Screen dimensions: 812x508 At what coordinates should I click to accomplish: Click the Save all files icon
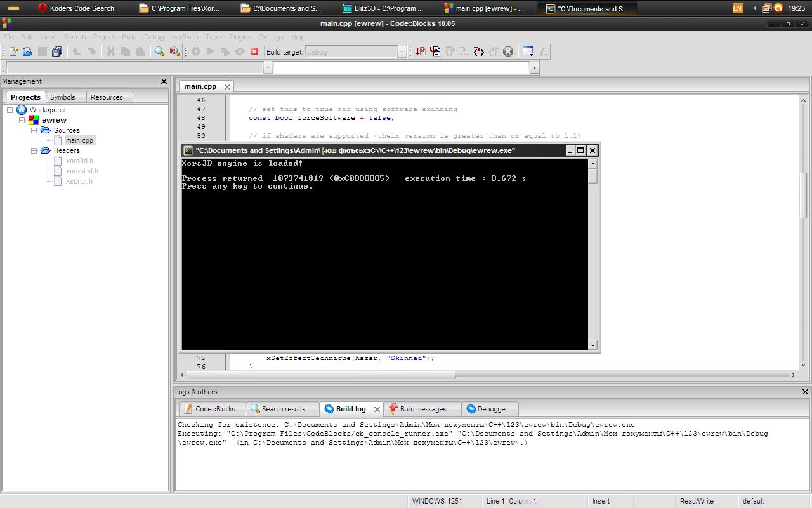[57, 51]
